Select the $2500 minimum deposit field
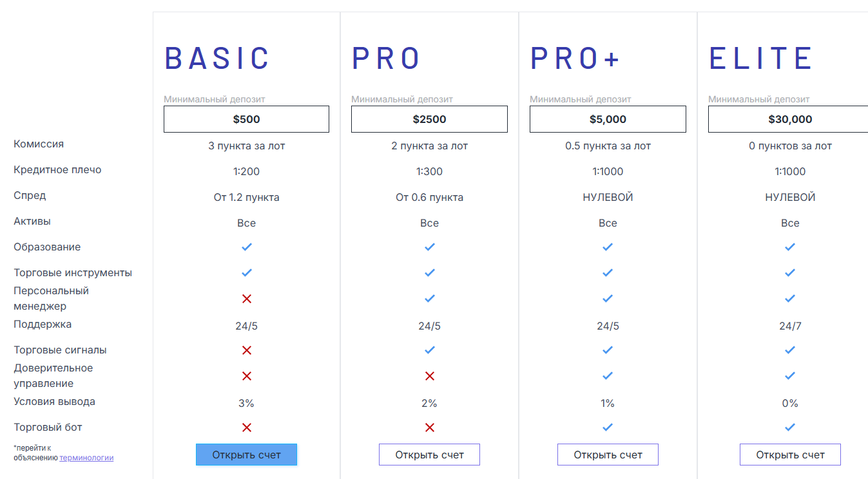The width and height of the screenshot is (868, 479). click(429, 119)
